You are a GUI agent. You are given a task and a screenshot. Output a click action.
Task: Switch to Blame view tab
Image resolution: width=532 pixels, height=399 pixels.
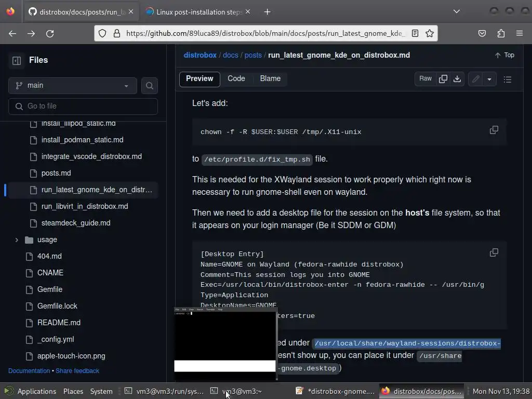(270, 79)
